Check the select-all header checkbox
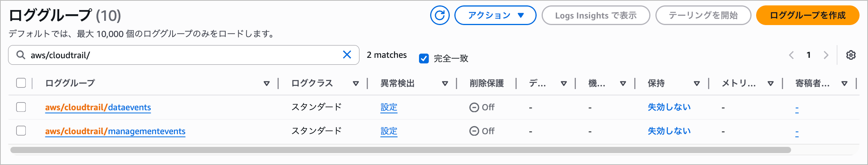 tap(21, 83)
